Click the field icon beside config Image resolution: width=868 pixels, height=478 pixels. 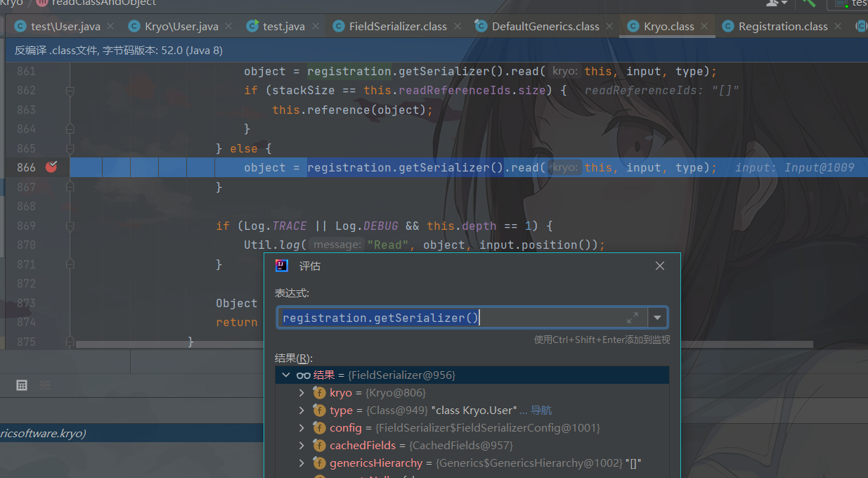coord(319,428)
